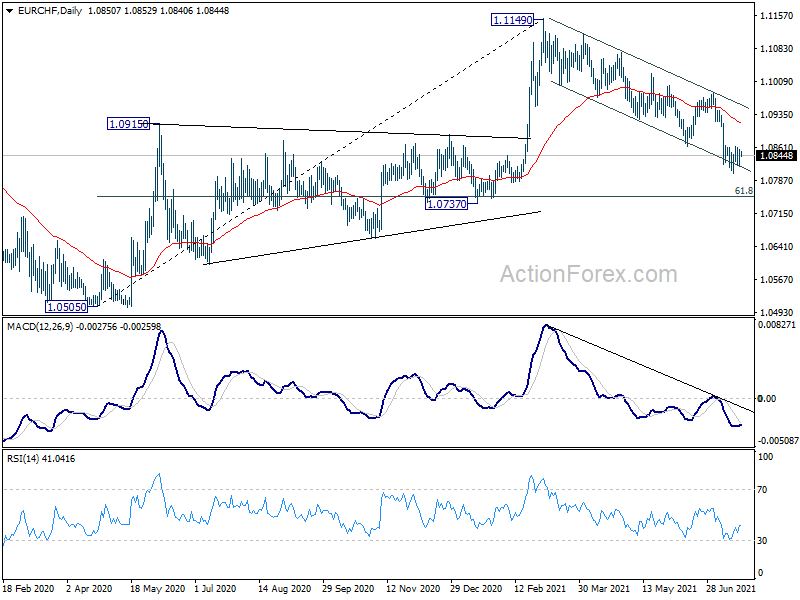
Task: Click the 12 Feb 2021 date label
Action: (x=540, y=588)
